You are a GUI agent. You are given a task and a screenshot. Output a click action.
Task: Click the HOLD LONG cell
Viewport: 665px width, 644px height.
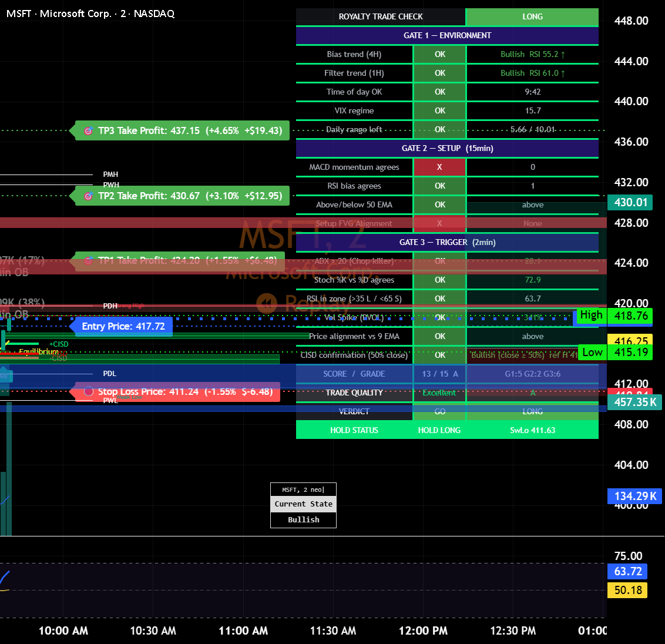[439, 430]
